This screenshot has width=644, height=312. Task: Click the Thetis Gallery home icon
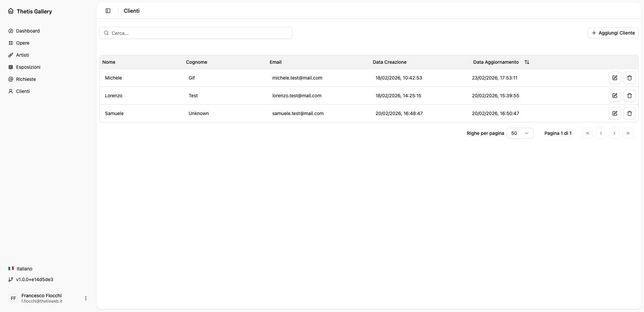11,11
